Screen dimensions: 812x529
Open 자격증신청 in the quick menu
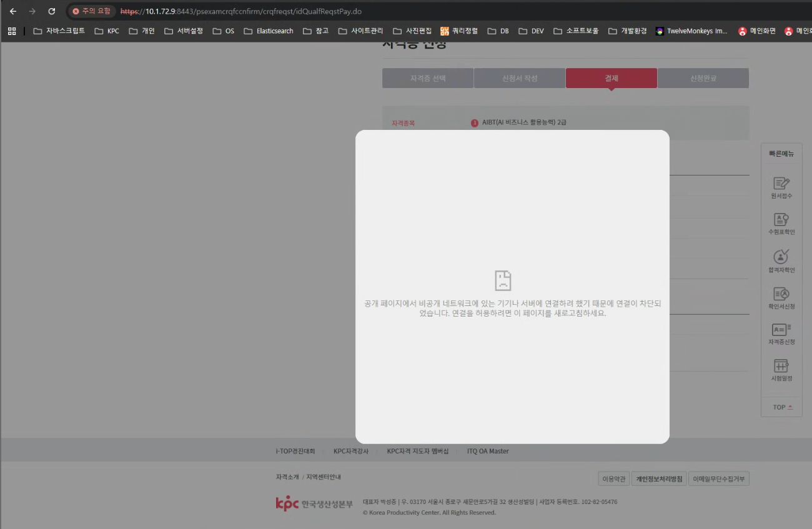(x=781, y=334)
